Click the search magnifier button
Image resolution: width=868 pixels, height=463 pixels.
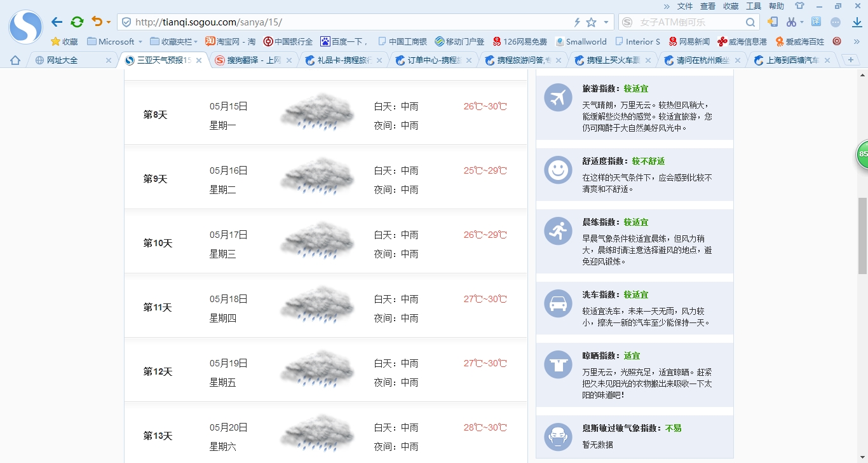[751, 22]
